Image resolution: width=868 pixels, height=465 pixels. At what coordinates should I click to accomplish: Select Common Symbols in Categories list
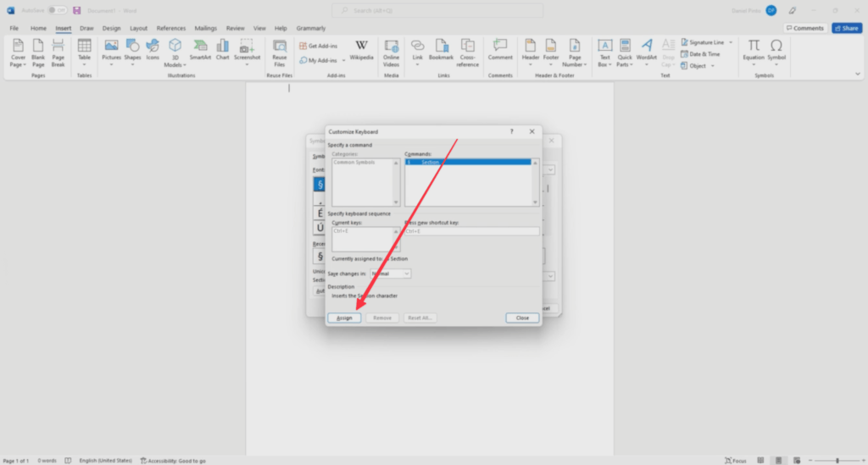[354, 163]
